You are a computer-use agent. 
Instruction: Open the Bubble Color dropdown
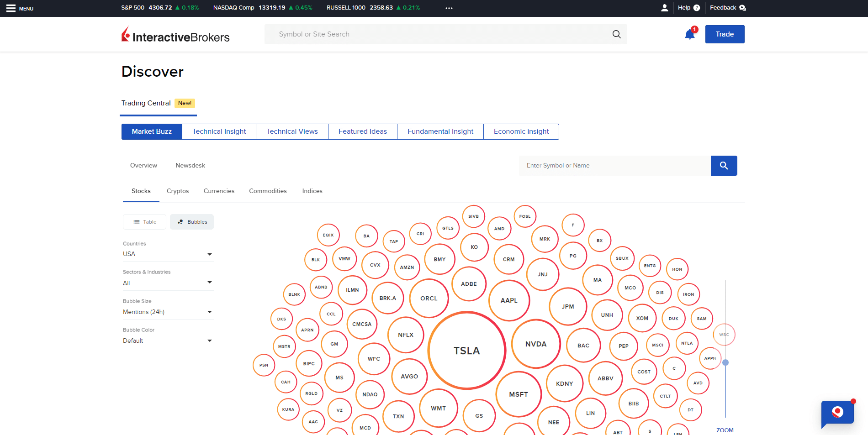(x=168, y=341)
